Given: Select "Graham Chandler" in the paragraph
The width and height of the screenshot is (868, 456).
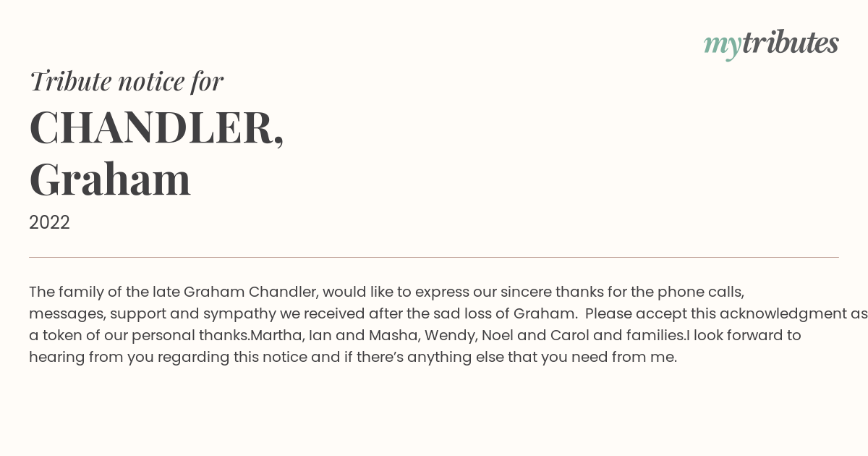Looking at the screenshot, I should pyautogui.click(x=250, y=292).
